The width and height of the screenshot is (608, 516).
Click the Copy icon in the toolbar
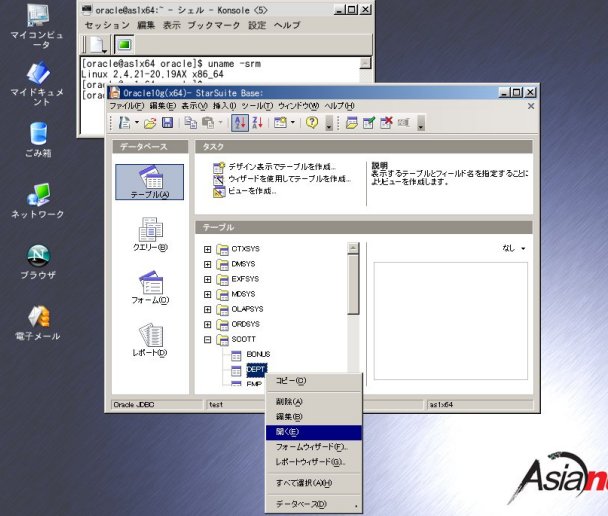[190, 123]
